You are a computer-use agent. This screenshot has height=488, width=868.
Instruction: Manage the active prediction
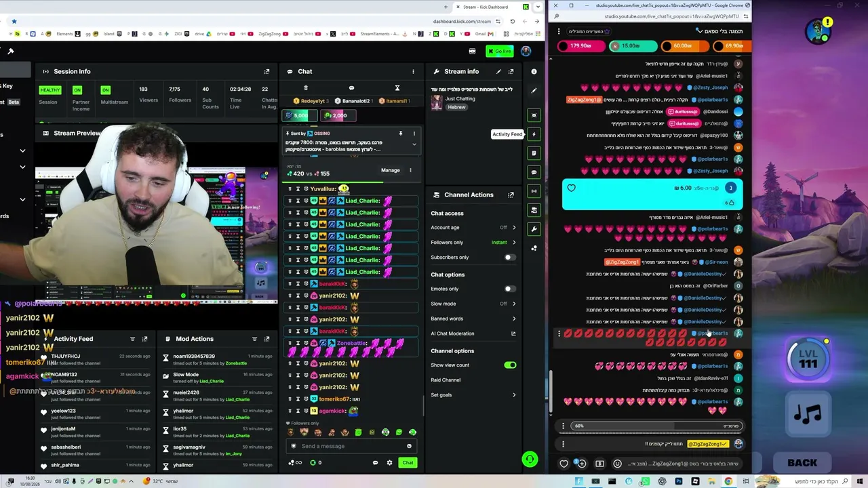390,170
